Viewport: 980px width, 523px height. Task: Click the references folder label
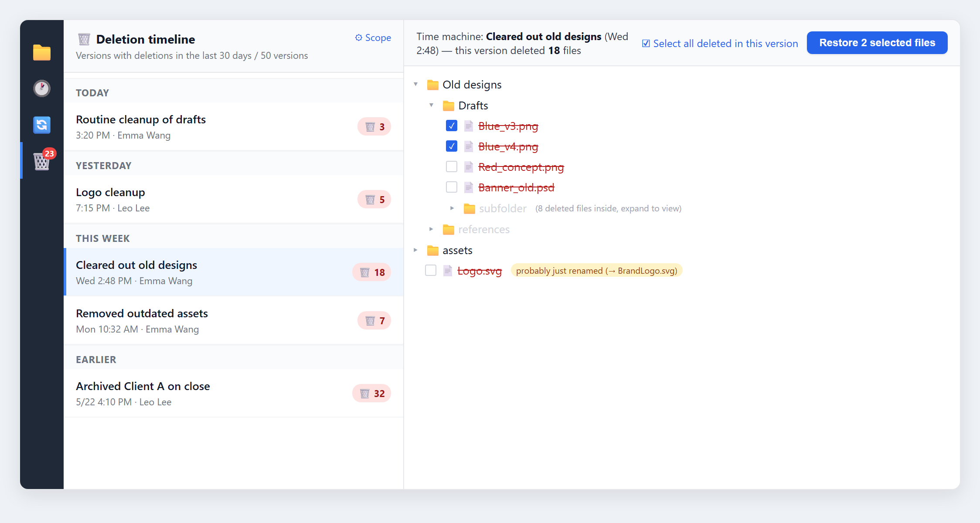[484, 230]
